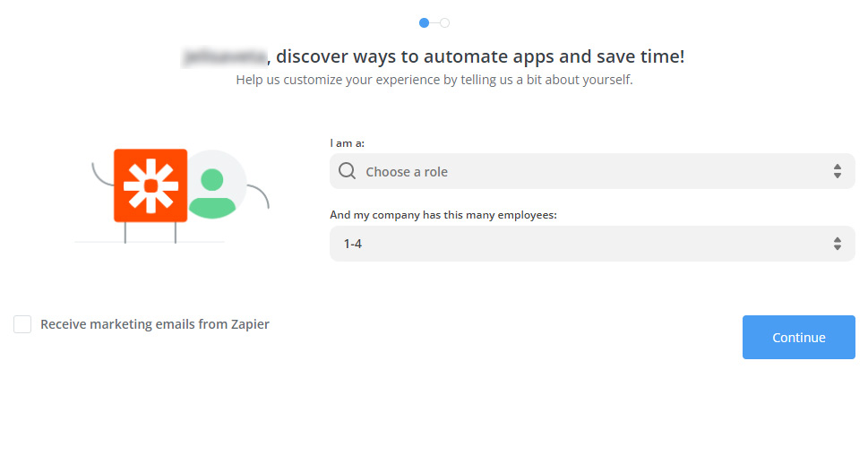Click the 'Help us customize your experience' subtitle
Image resolution: width=868 pixels, height=464 pixels.
click(434, 80)
